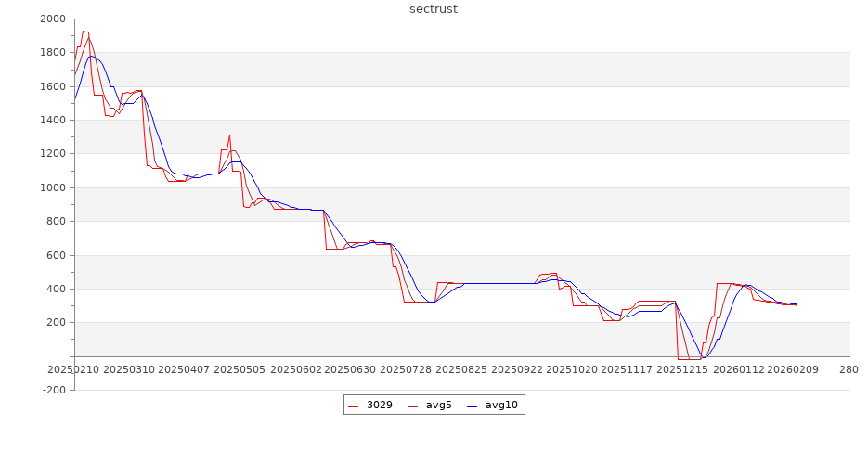Pick the 20251215 x-axis date label
The height and width of the screenshot is (464, 868).
(682, 369)
